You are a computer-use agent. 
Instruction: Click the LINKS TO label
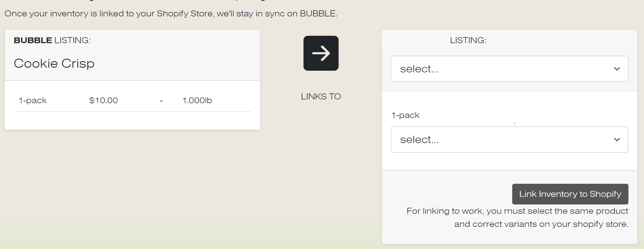pyautogui.click(x=321, y=96)
